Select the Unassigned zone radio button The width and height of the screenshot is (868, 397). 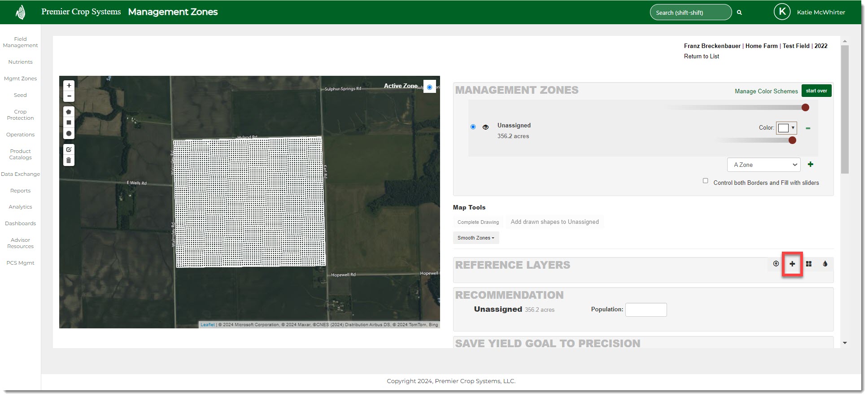(473, 127)
